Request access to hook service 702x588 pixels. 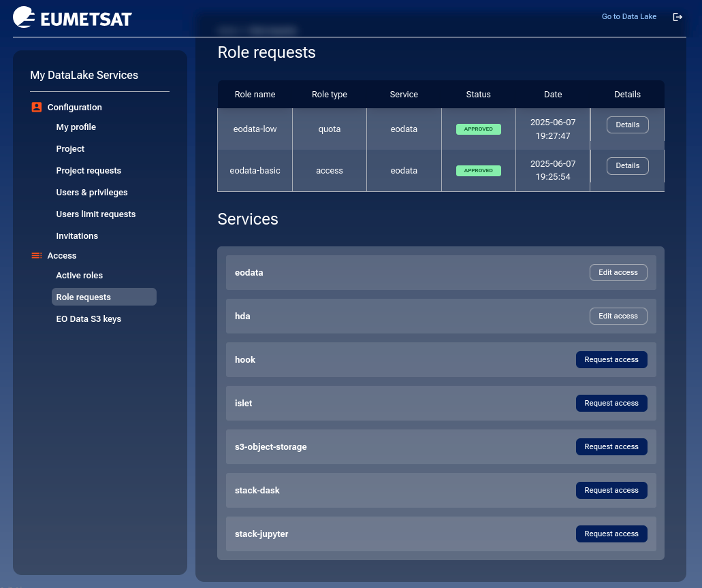(x=611, y=360)
